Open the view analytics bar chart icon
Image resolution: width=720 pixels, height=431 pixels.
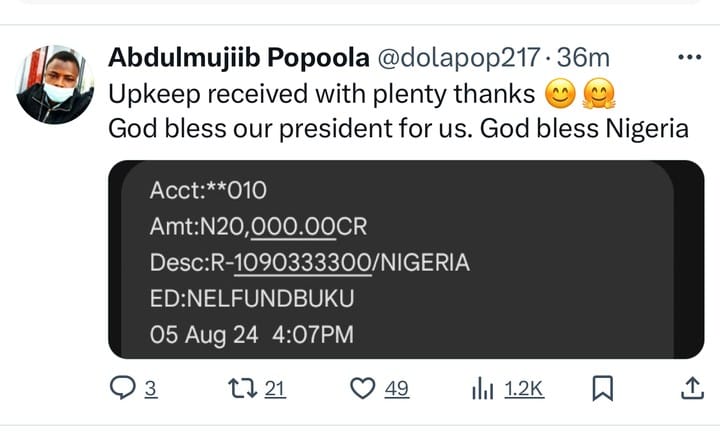[x=483, y=388]
